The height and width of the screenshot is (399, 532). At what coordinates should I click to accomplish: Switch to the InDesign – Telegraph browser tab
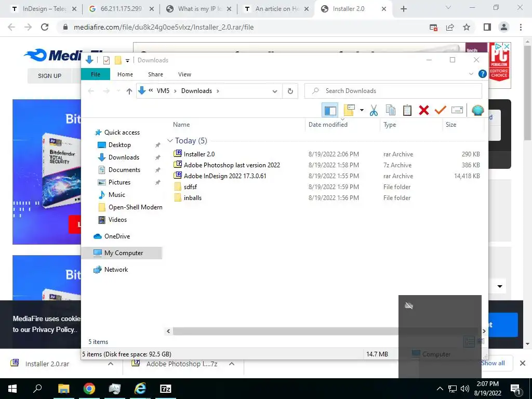pyautogui.click(x=44, y=9)
